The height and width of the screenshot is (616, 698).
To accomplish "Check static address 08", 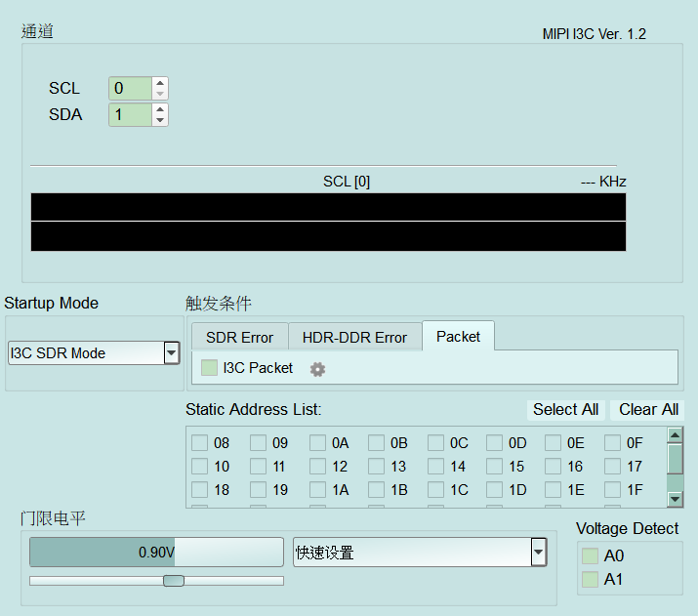I will (x=199, y=443).
